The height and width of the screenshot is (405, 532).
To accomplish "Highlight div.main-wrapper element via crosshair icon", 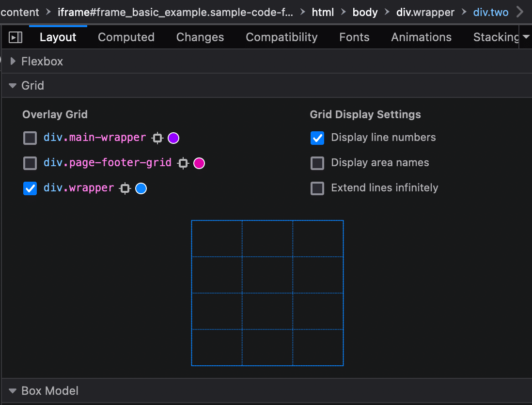I will pyautogui.click(x=157, y=138).
